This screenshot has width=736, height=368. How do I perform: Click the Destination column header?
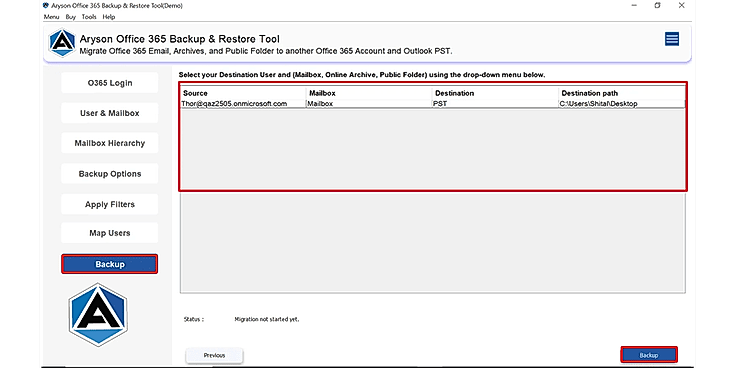click(x=495, y=93)
